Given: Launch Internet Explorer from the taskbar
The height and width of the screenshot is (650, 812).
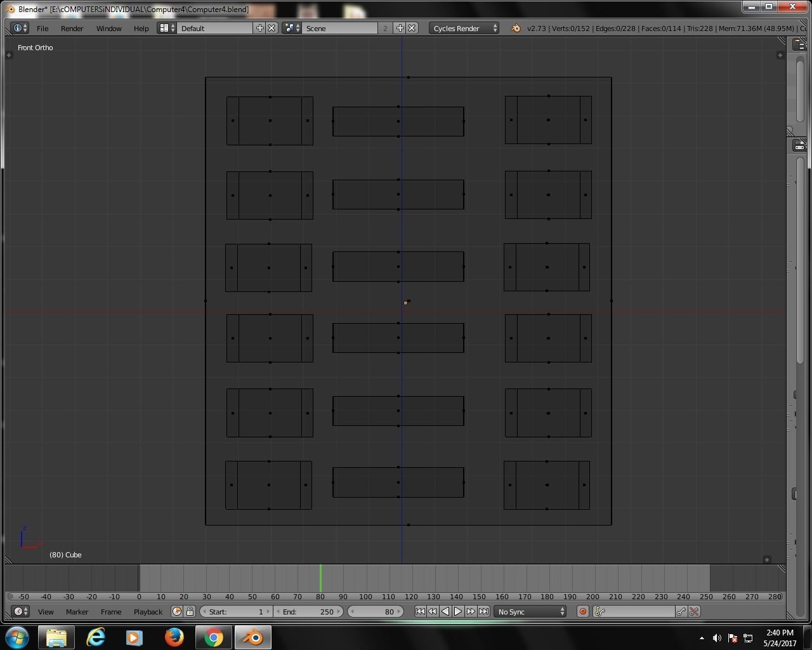Looking at the screenshot, I should click(x=96, y=637).
